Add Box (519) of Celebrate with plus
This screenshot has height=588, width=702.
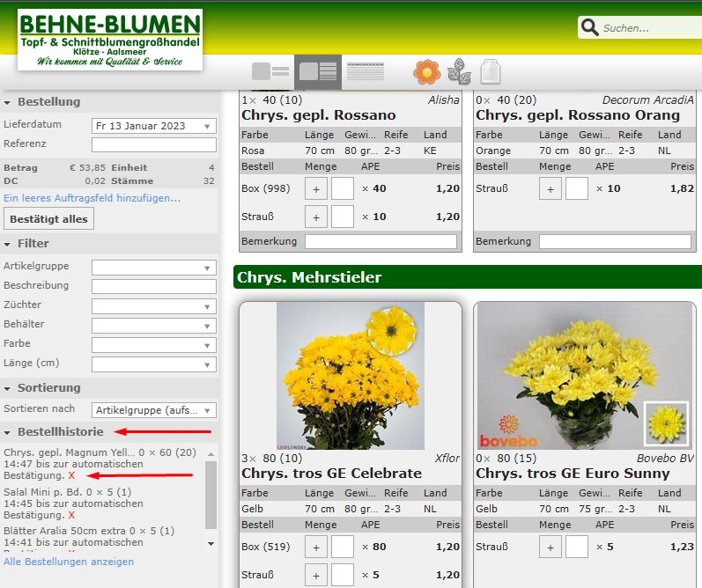316,547
